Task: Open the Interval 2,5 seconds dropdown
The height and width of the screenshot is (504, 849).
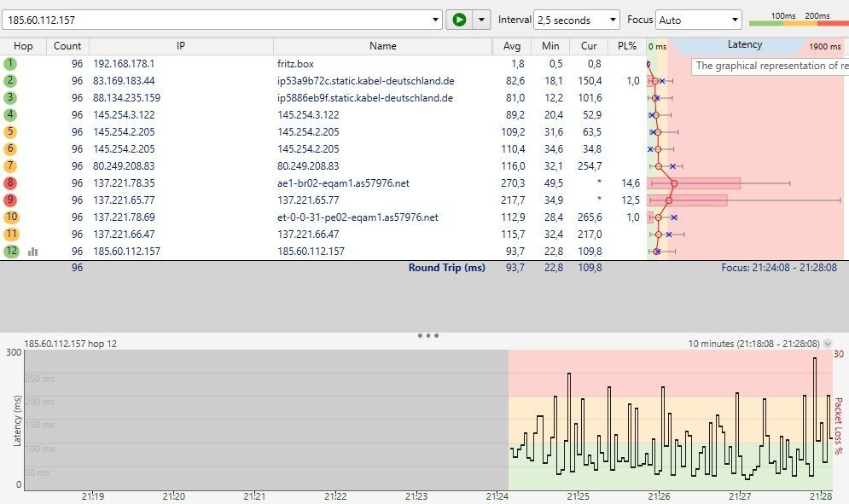Action: tap(577, 20)
